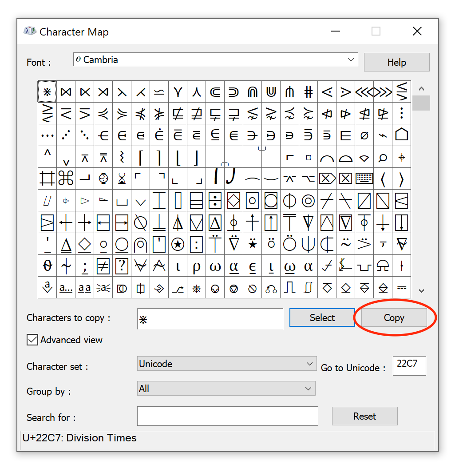This screenshot has width=459, height=476.
Task: Click the hourglass symbol glyph
Action: 122,178
